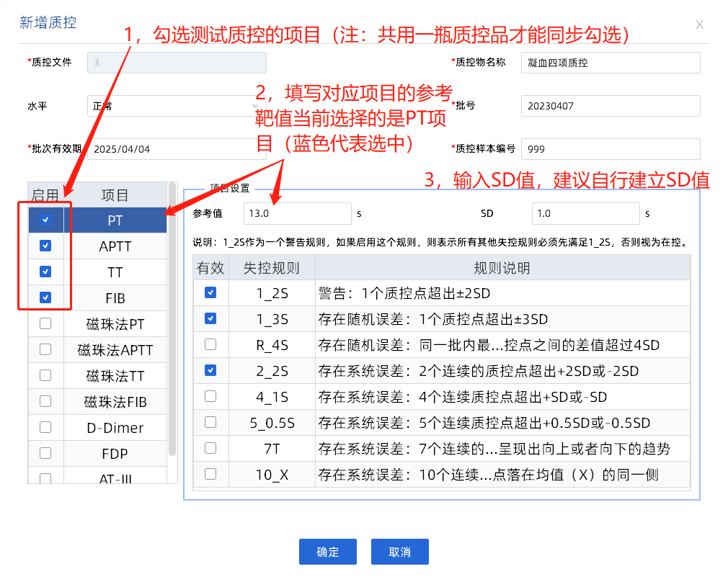Enable the R_4S rule checkbox
Viewport: 728px width, 587px height.
[x=210, y=344]
